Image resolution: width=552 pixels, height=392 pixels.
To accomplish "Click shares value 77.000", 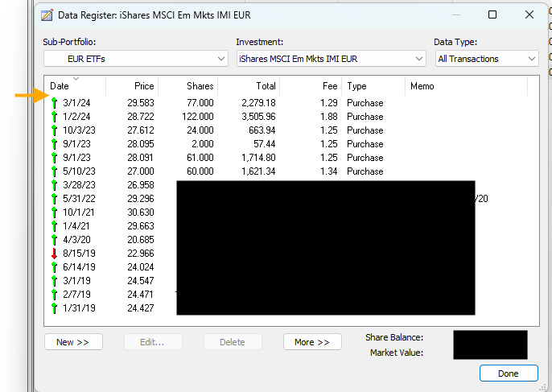I will 200,103.
